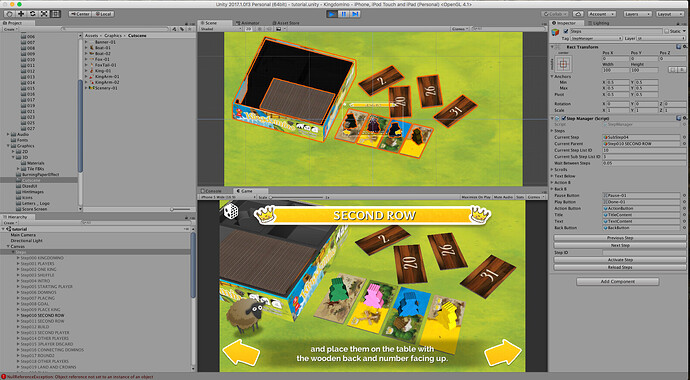
Task: Open the Tag dropdown showing StepManager
Action: (x=596, y=38)
